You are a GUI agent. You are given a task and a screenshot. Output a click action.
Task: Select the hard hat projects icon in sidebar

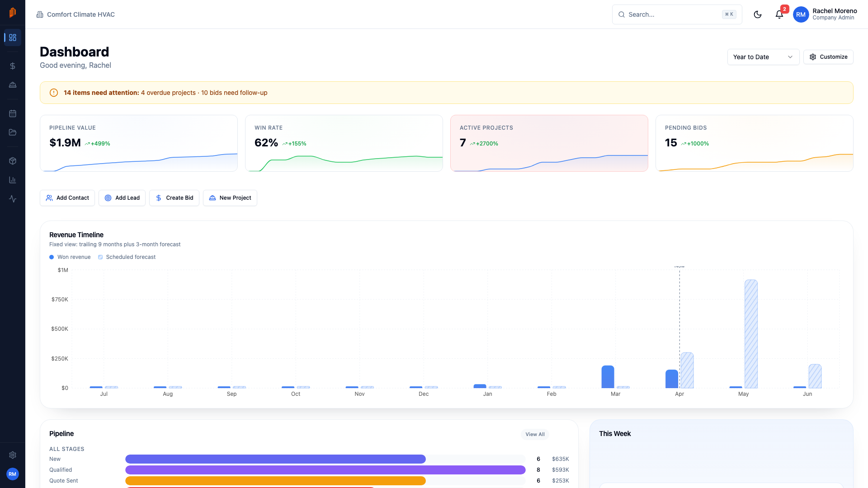click(12, 84)
